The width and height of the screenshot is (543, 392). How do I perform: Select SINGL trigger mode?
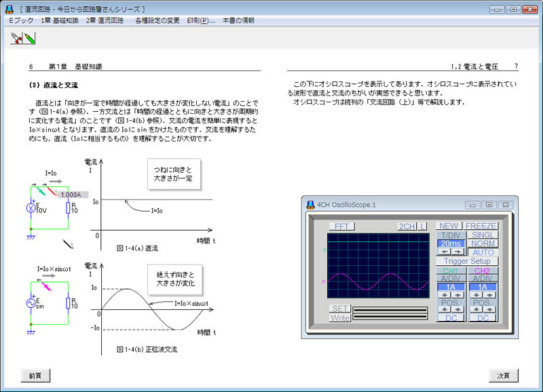click(483, 235)
